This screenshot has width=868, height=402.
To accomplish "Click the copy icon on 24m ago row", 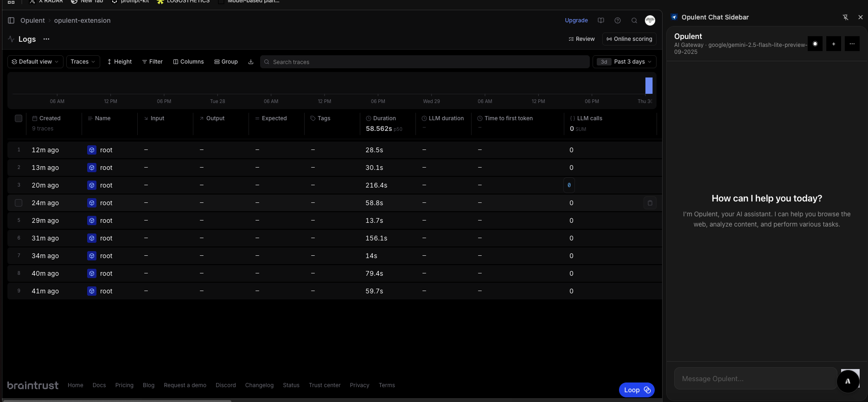I will tap(650, 203).
